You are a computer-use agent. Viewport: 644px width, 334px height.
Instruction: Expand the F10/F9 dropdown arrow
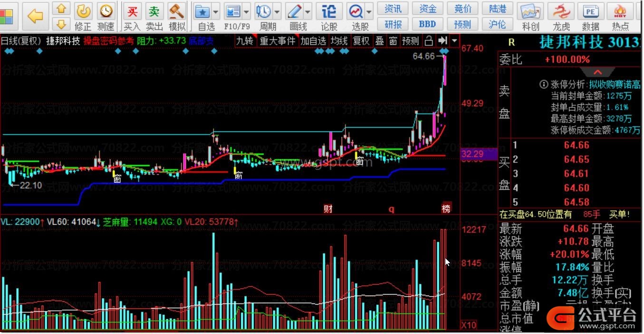click(246, 11)
